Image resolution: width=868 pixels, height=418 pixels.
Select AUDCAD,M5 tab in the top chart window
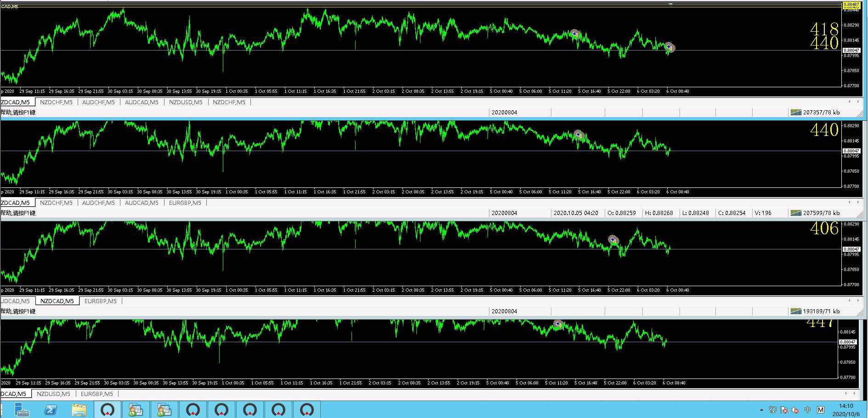coord(142,102)
